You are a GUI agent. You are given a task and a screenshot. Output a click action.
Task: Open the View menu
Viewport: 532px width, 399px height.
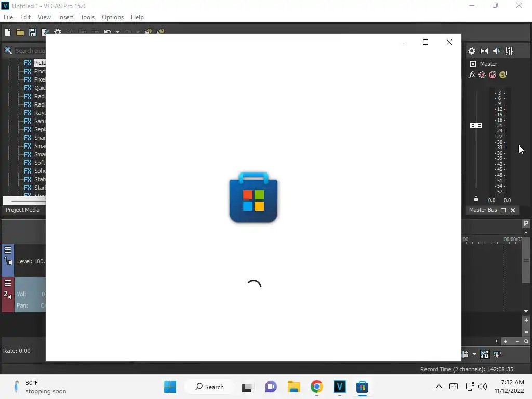[44, 17]
